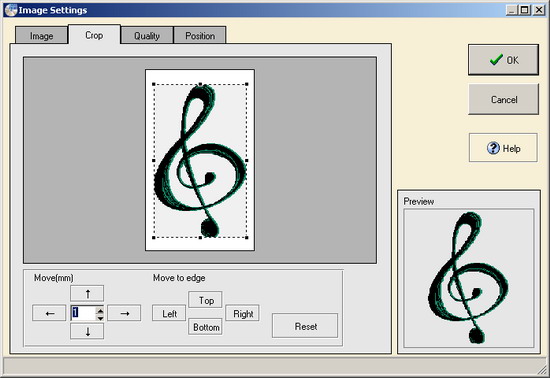
Task: Switch to the Image tab
Action: pos(41,36)
